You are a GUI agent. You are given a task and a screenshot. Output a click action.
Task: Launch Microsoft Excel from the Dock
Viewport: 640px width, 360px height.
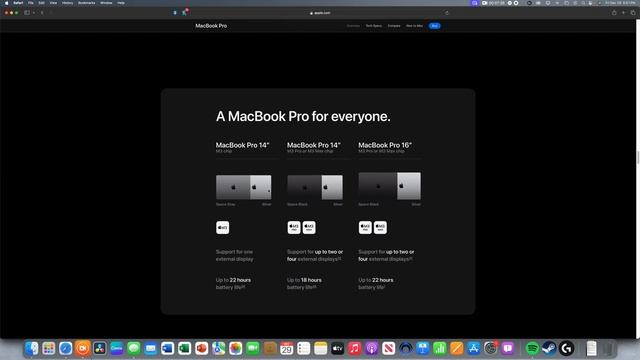[x=184, y=348]
